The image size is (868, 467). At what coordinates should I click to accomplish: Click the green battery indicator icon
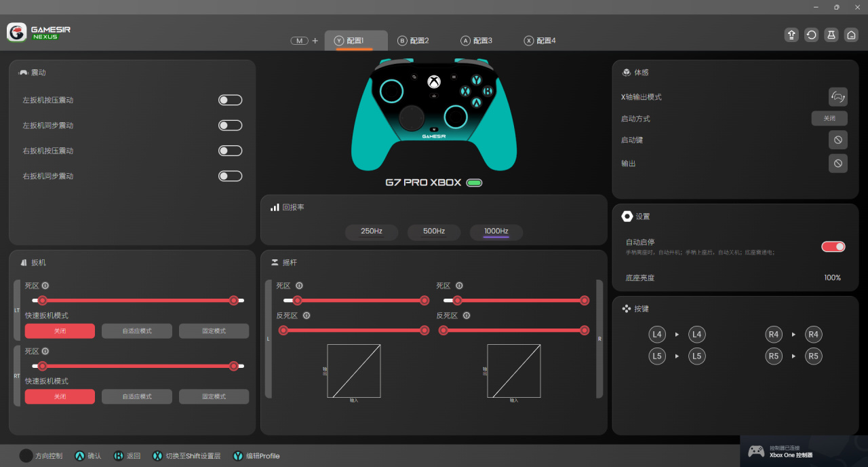click(474, 183)
